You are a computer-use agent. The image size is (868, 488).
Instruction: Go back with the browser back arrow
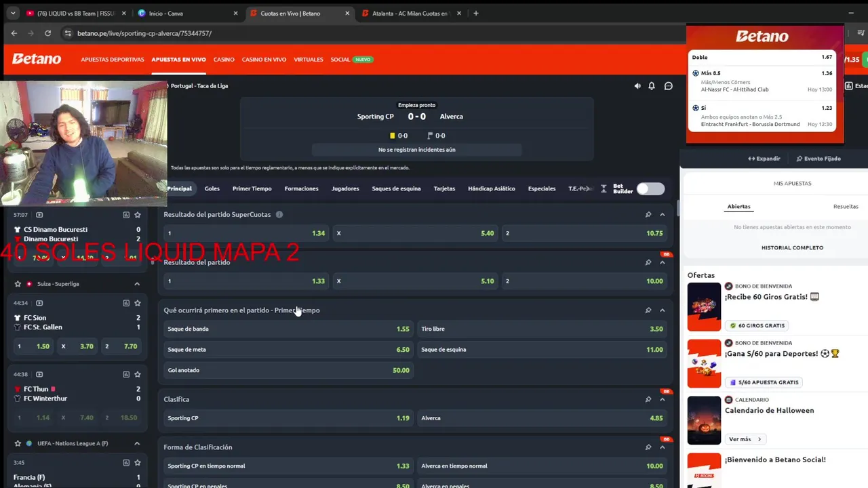tap(14, 33)
